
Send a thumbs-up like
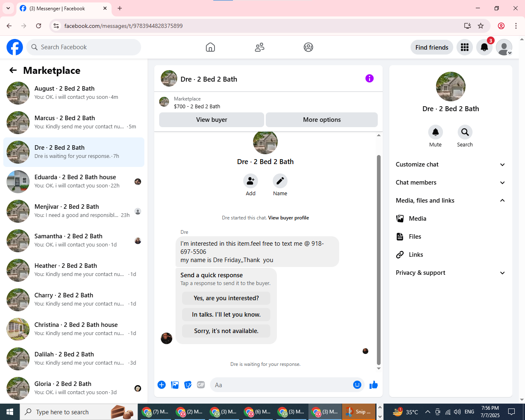pyautogui.click(x=374, y=385)
